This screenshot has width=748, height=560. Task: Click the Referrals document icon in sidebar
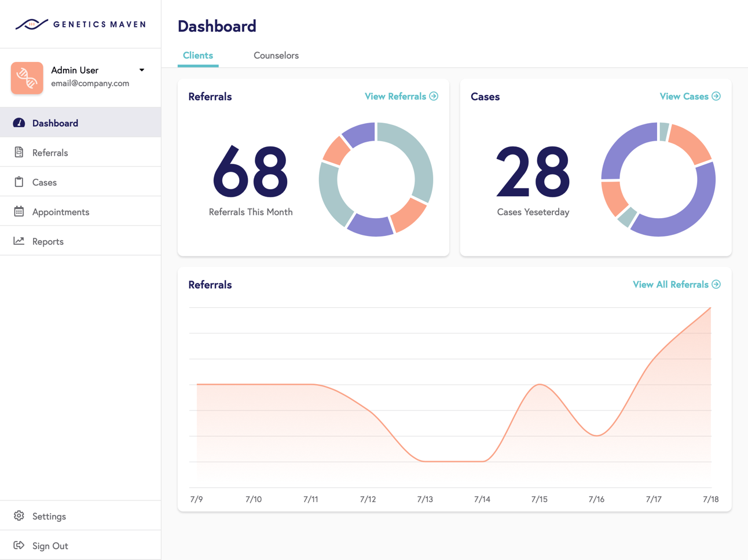(x=19, y=152)
